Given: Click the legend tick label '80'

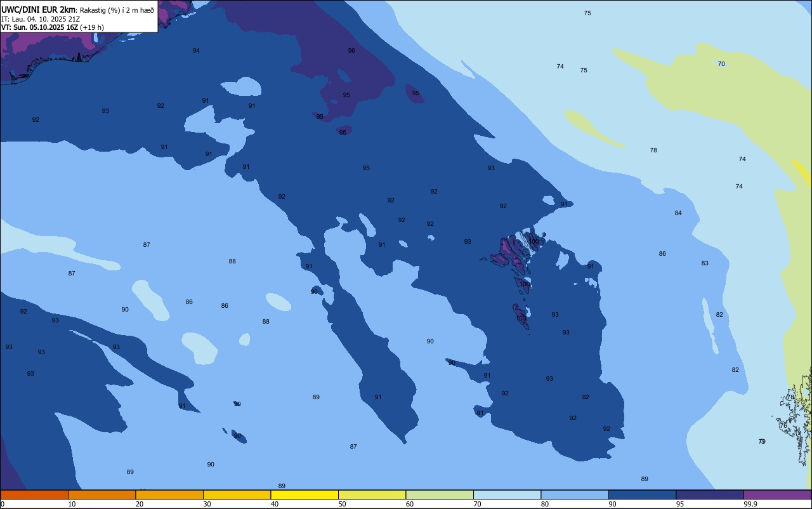Looking at the screenshot, I should 545,504.
